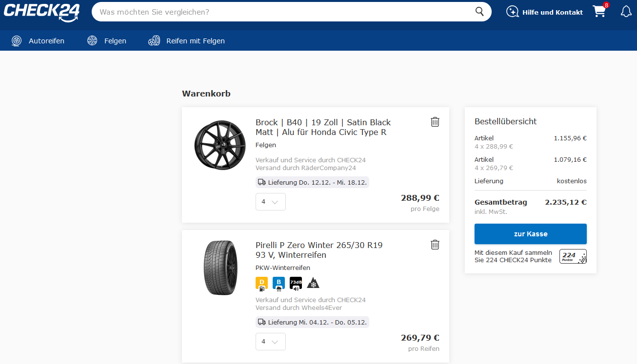Image resolution: width=637 pixels, height=364 pixels.
Task: Click the Autoreifen tire icon
Action: tap(17, 41)
